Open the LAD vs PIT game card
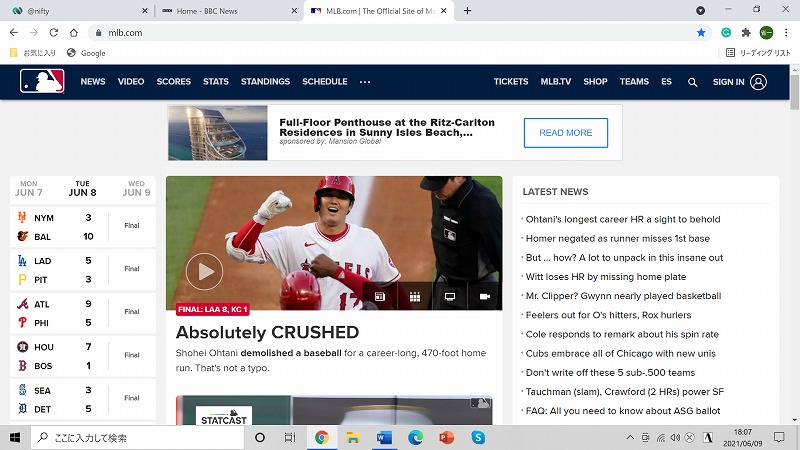 tap(83, 270)
